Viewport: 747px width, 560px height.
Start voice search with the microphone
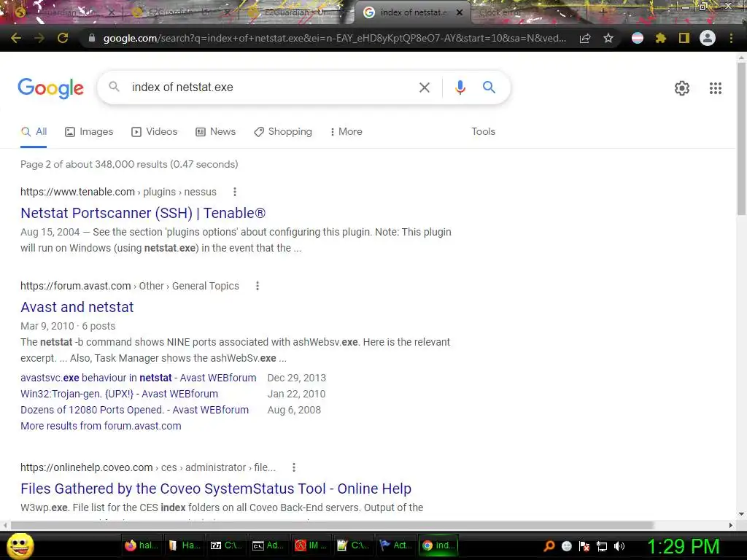tap(460, 87)
